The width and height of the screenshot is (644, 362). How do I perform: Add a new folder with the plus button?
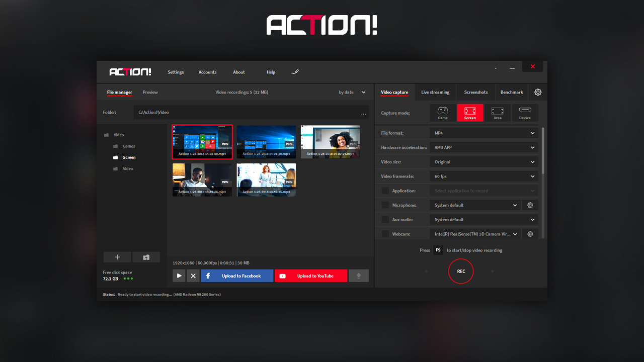pos(117,257)
